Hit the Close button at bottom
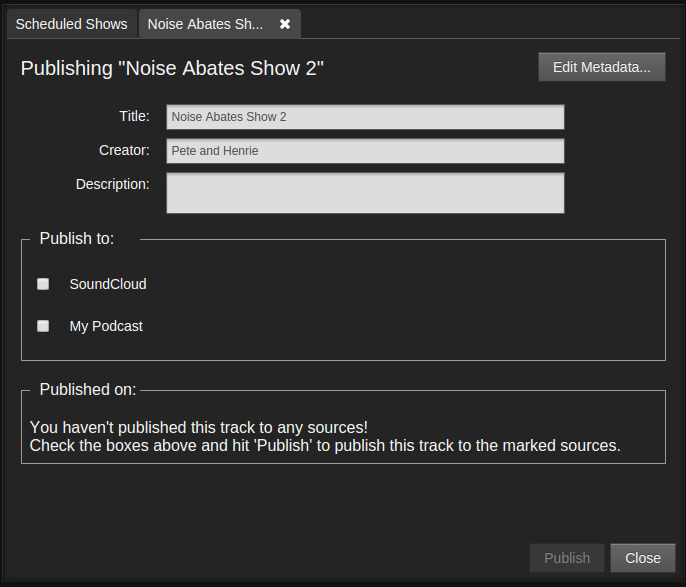 click(x=642, y=558)
